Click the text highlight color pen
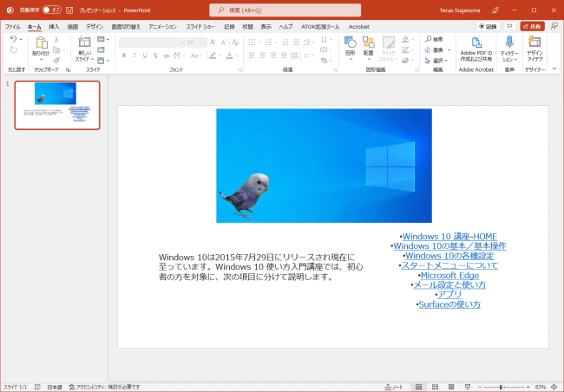The width and height of the screenshot is (564, 392). point(213,56)
